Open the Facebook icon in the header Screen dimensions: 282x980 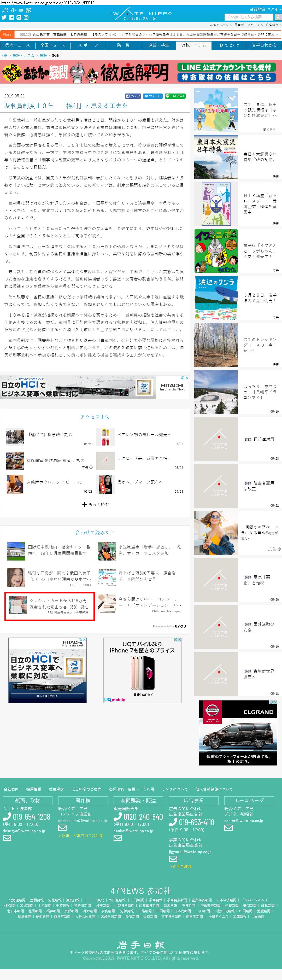[11, 17]
